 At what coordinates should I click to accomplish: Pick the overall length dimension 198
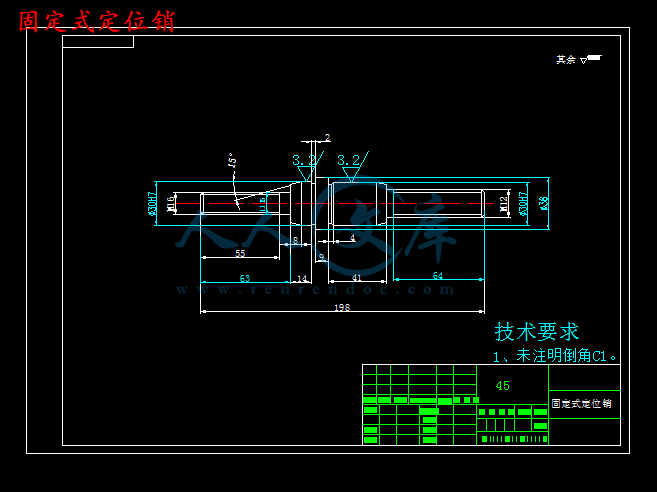tap(342, 308)
